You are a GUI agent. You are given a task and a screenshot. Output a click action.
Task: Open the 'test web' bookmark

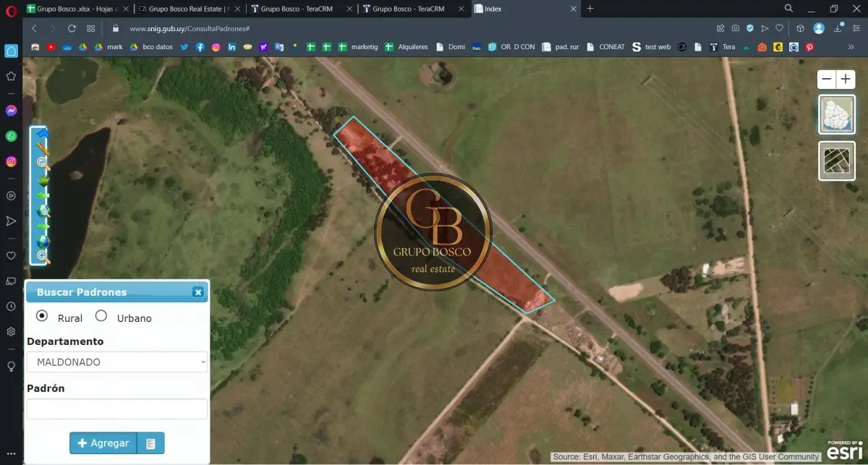tap(651, 47)
